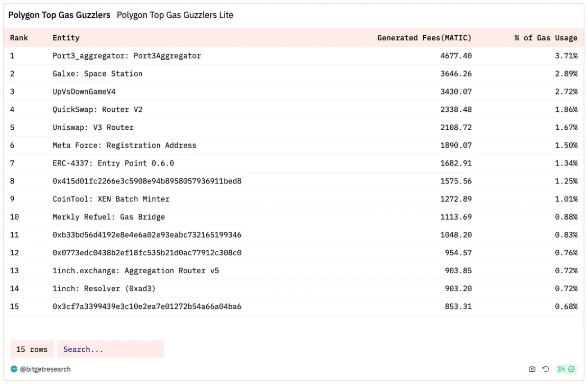Open Polygon Top Gas Guzzlers Lite link
This screenshot has height=384, width=588.
click(175, 15)
